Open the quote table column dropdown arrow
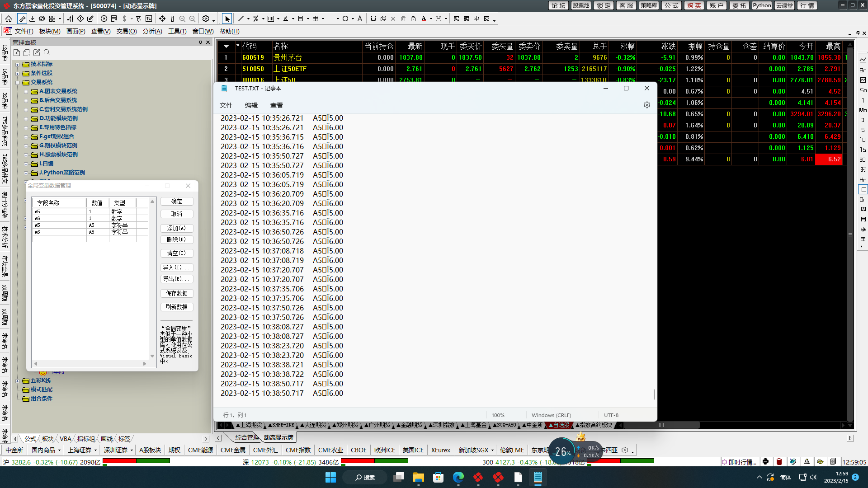This screenshot has height=488, width=868. coord(226,46)
